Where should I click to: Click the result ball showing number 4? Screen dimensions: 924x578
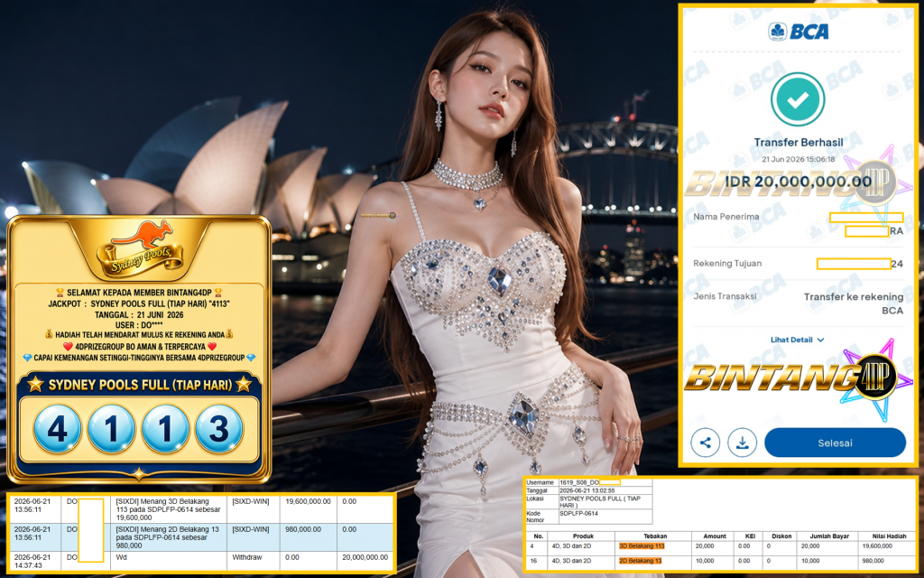[57, 429]
